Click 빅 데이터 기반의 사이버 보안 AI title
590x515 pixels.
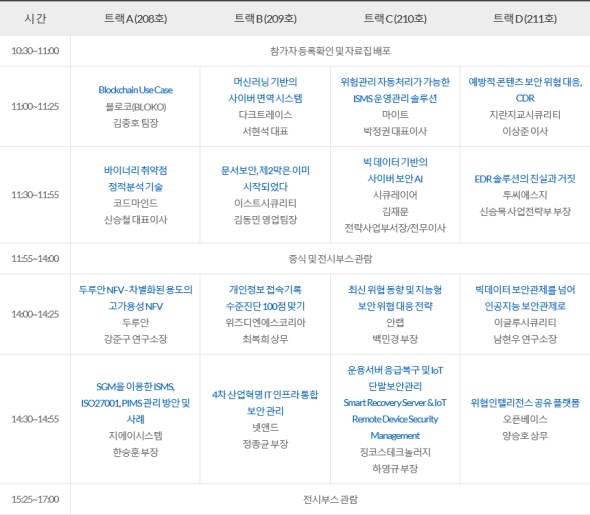click(395, 170)
